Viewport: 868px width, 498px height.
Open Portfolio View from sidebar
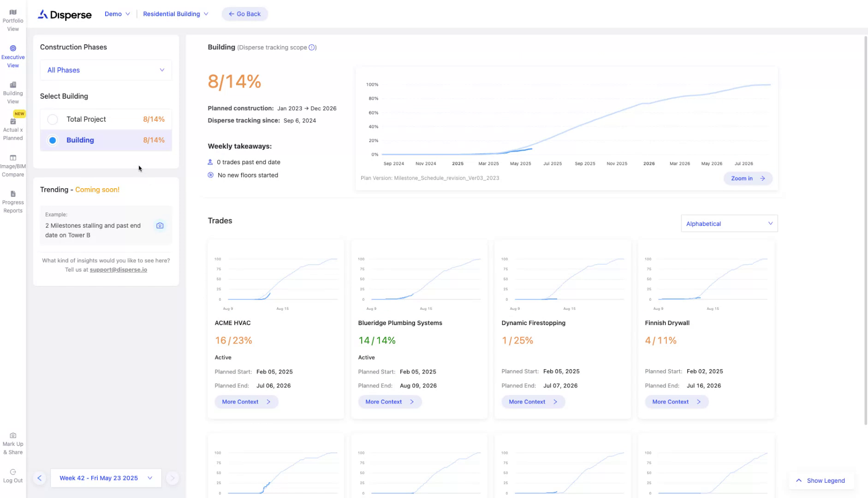coord(13,20)
